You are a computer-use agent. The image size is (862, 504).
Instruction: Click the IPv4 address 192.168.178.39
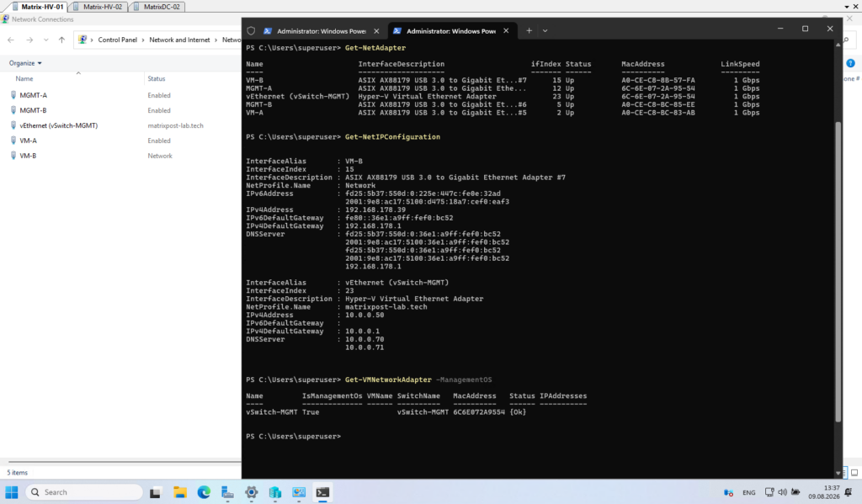(x=375, y=210)
